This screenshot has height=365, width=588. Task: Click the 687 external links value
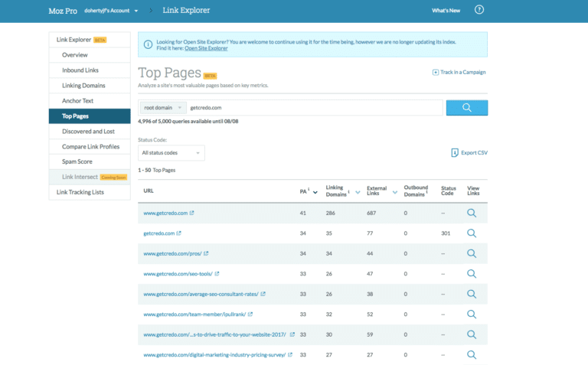(371, 213)
